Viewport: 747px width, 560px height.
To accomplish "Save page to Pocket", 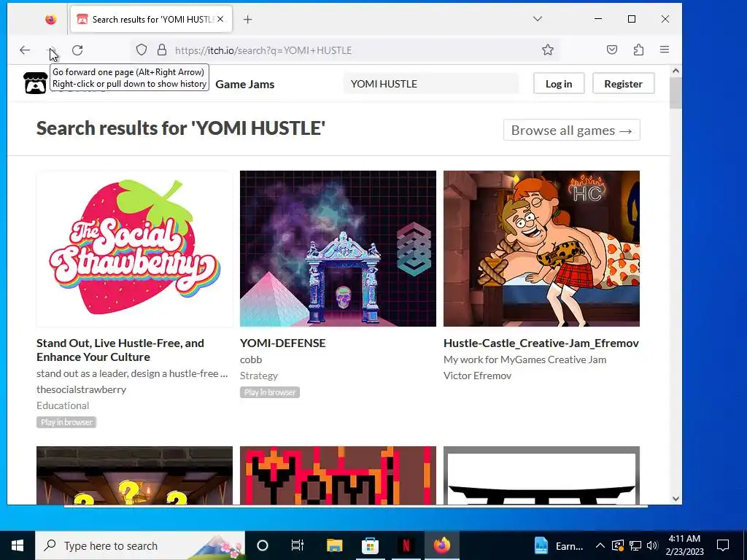I will [612, 50].
